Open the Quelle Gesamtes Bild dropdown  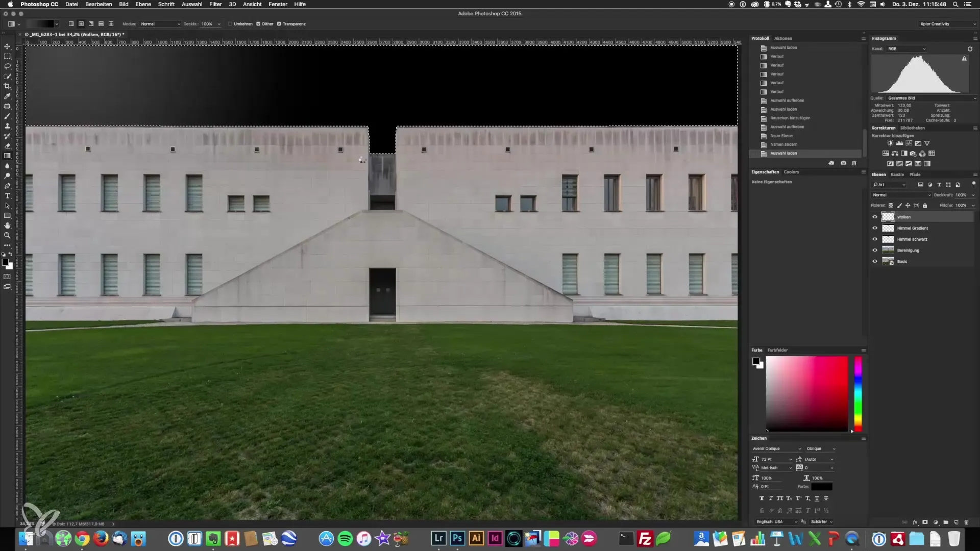click(932, 98)
